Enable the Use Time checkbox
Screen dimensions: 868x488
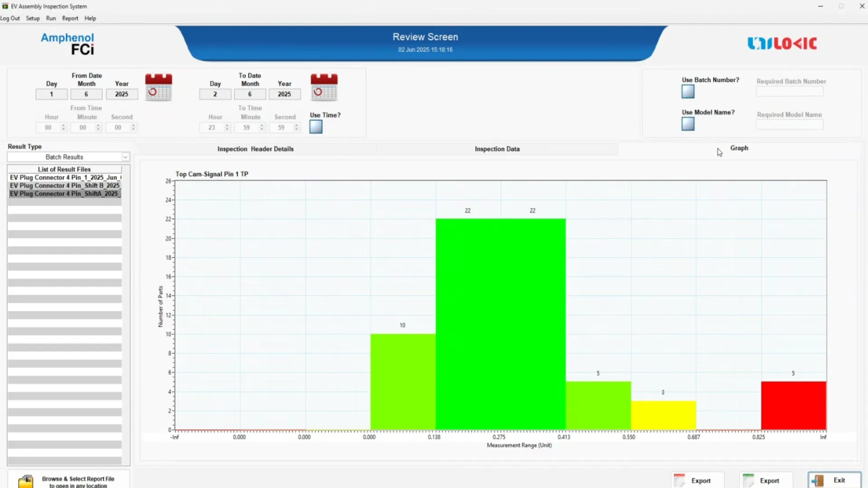click(316, 127)
